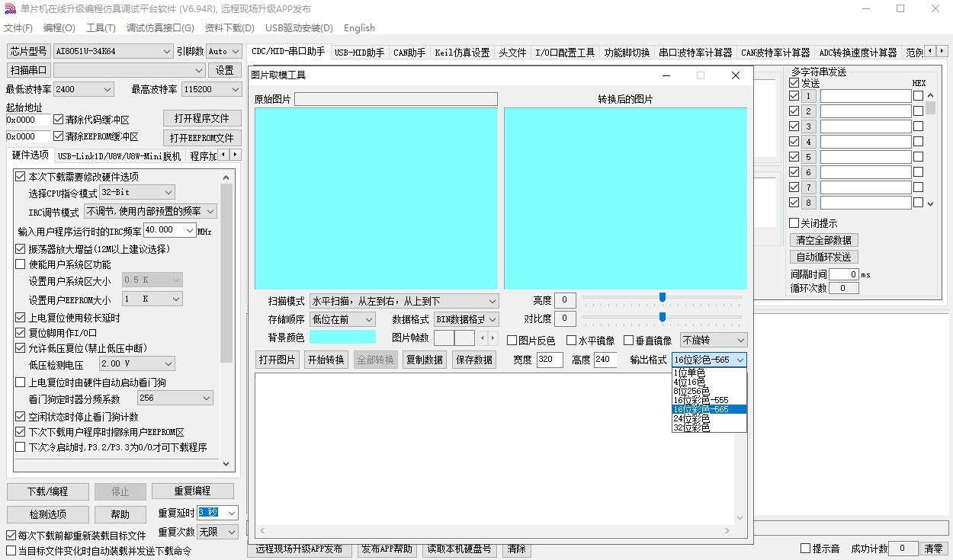The height and width of the screenshot is (560, 953).
Task: Open 工具(T) menu
Action: 101,28
